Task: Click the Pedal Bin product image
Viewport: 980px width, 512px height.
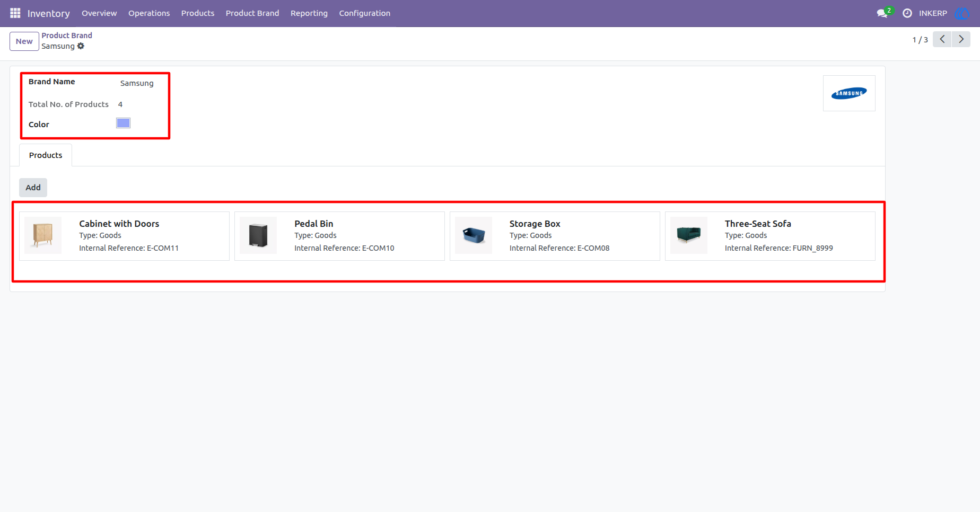Action: click(258, 235)
